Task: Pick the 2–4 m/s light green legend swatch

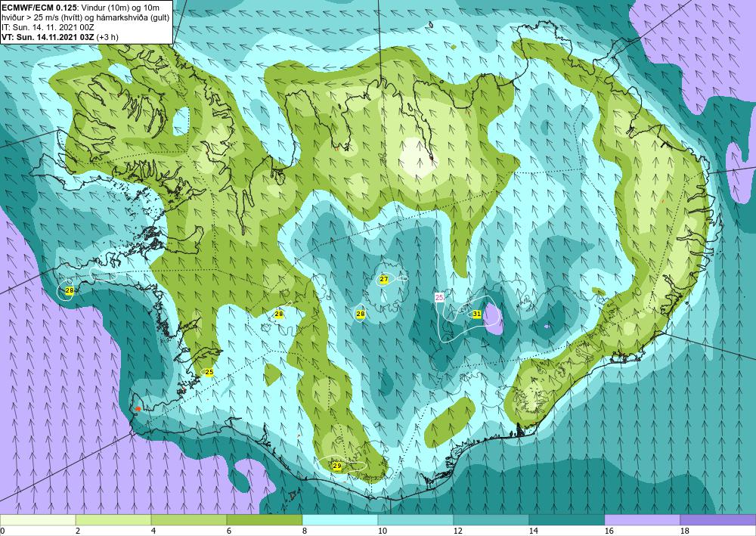Action: (113, 520)
